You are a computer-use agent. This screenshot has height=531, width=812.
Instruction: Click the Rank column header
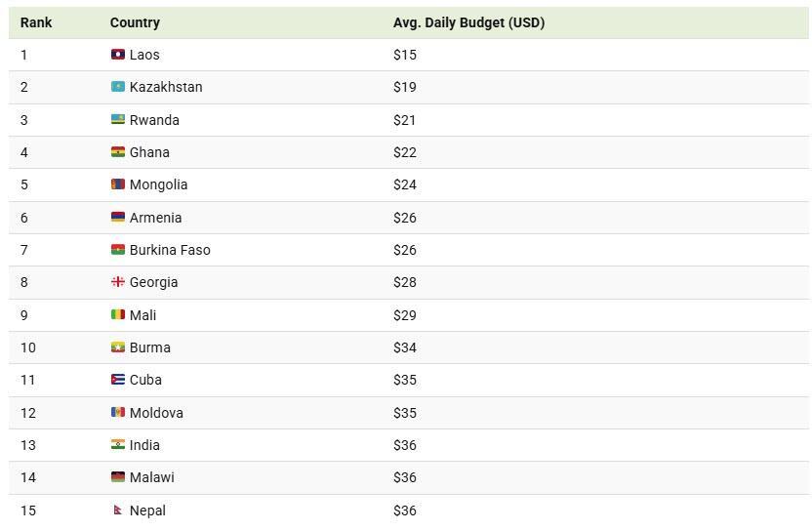pos(36,22)
